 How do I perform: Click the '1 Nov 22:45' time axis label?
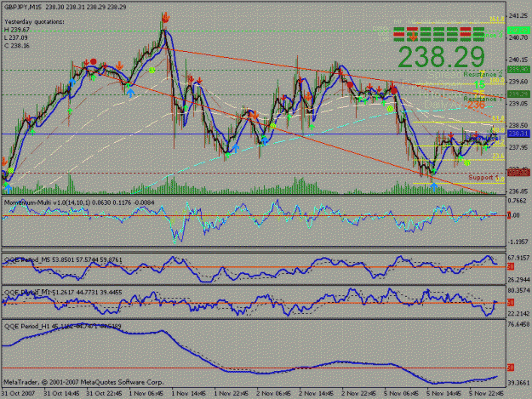(232, 393)
